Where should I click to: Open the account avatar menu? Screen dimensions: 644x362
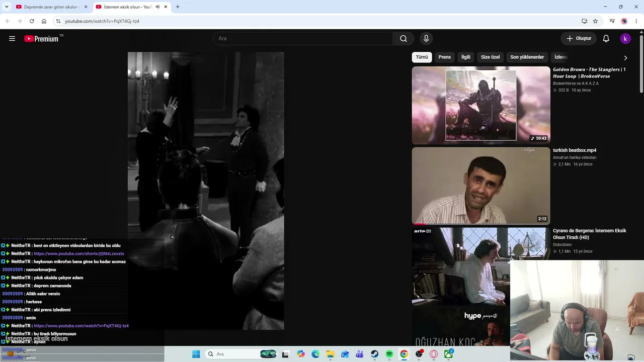tap(625, 39)
